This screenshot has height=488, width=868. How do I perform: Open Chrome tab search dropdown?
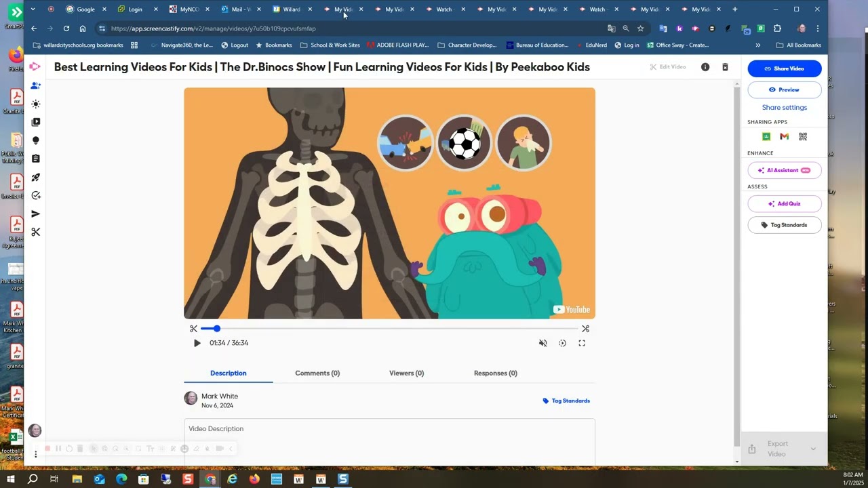point(33,9)
